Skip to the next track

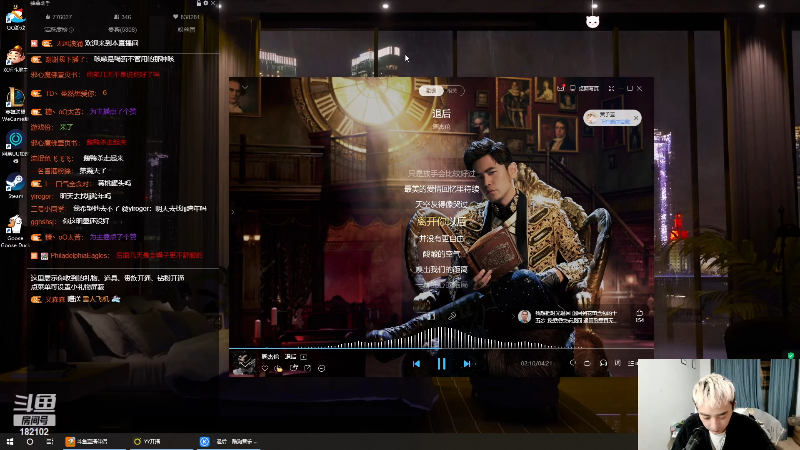pyautogui.click(x=466, y=364)
